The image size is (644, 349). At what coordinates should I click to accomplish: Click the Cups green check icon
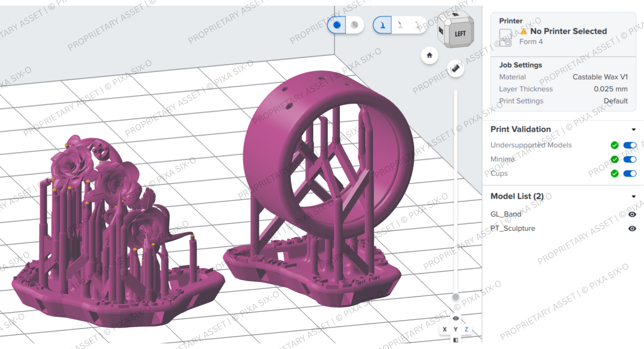tap(614, 174)
